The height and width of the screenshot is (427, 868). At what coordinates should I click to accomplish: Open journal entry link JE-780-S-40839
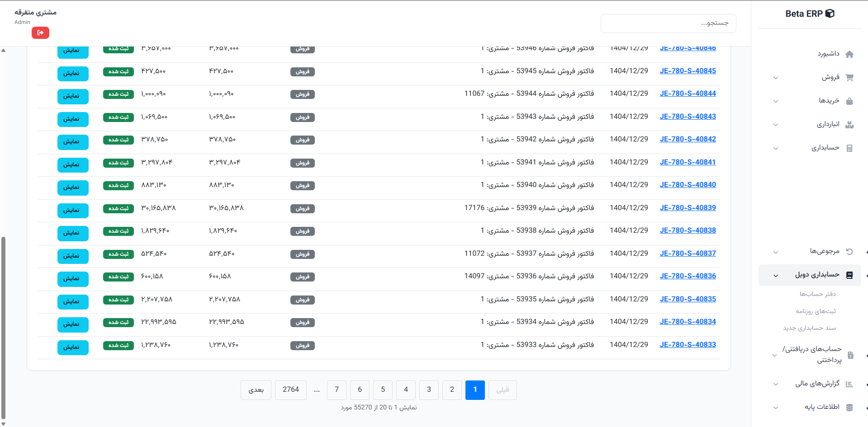click(688, 208)
